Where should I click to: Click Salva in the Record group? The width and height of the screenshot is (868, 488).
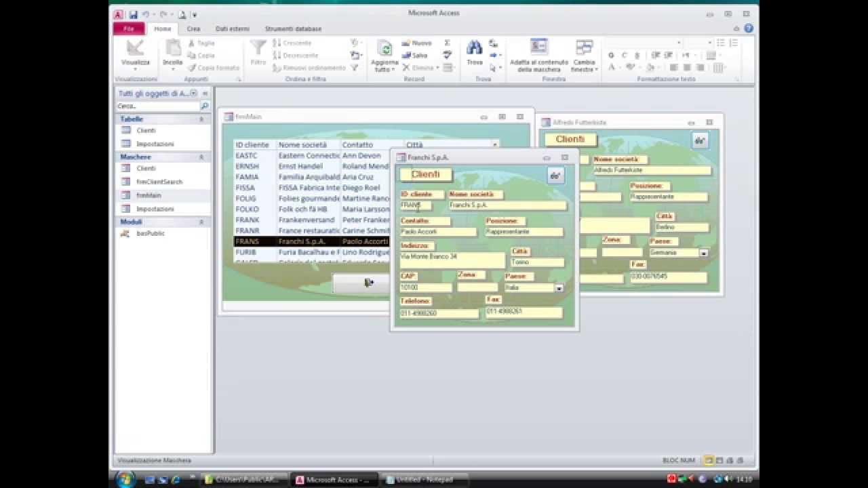415,55
